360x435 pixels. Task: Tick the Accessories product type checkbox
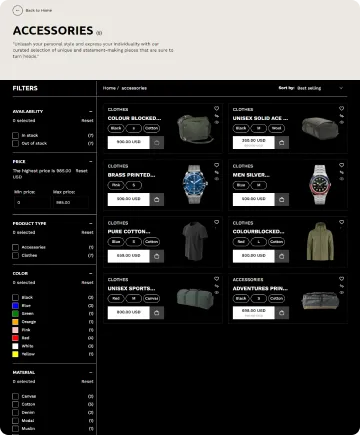[15, 247]
